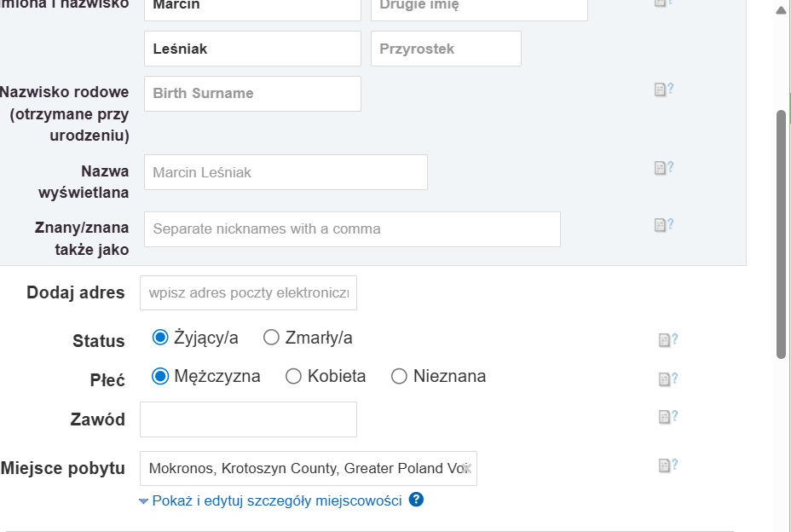Open blue question mark help for location details
791x532 pixels.
[x=416, y=500]
